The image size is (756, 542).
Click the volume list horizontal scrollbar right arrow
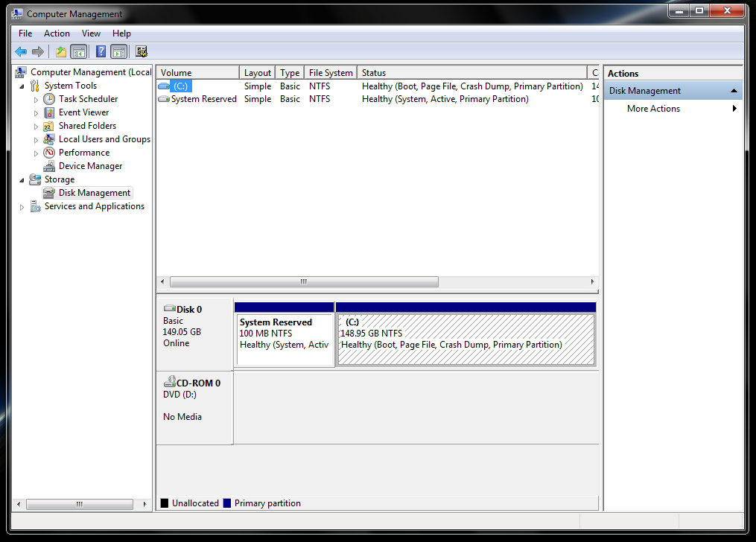[x=593, y=282]
